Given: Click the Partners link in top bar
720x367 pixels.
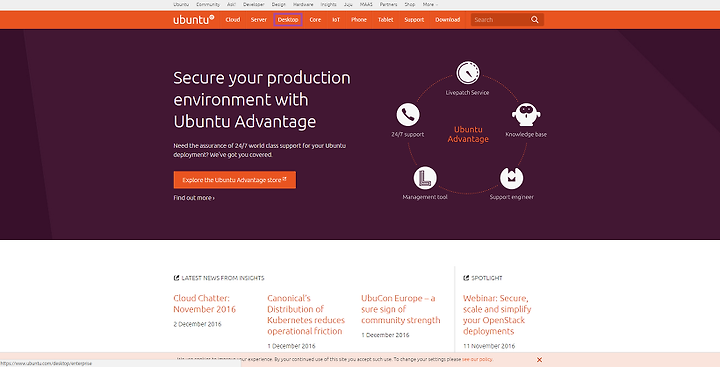Looking at the screenshot, I should pos(388,5).
